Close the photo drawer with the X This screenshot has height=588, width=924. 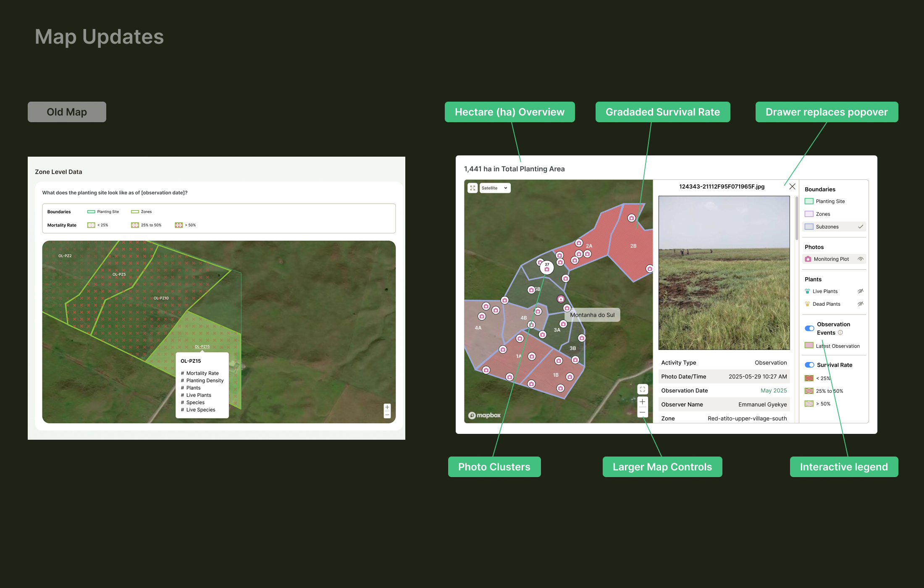(793, 186)
